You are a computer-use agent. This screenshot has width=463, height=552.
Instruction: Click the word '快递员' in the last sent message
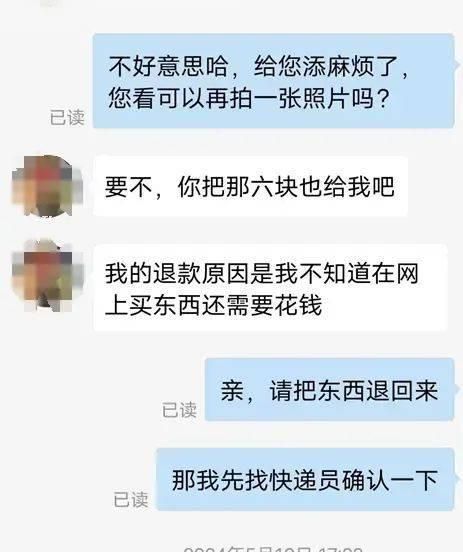[x=305, y=480]
